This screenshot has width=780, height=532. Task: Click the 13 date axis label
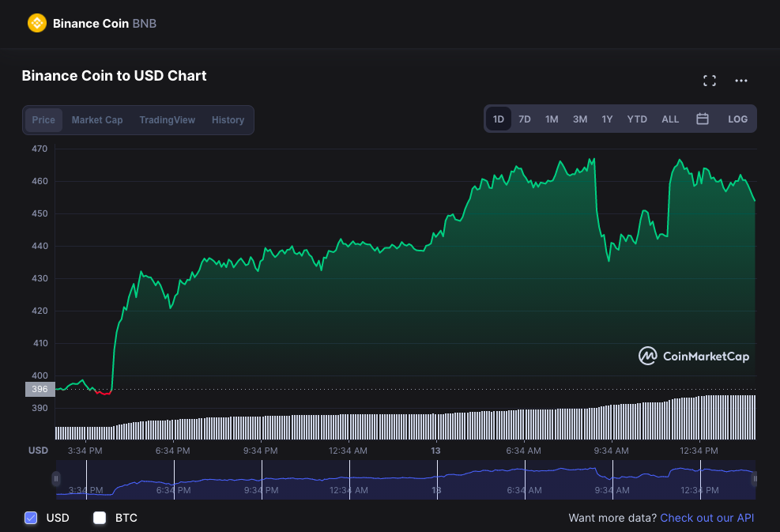click(435, 451)
